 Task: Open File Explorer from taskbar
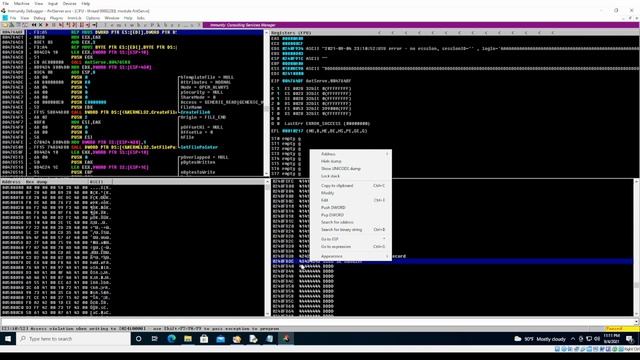click(x=188, y=339)
